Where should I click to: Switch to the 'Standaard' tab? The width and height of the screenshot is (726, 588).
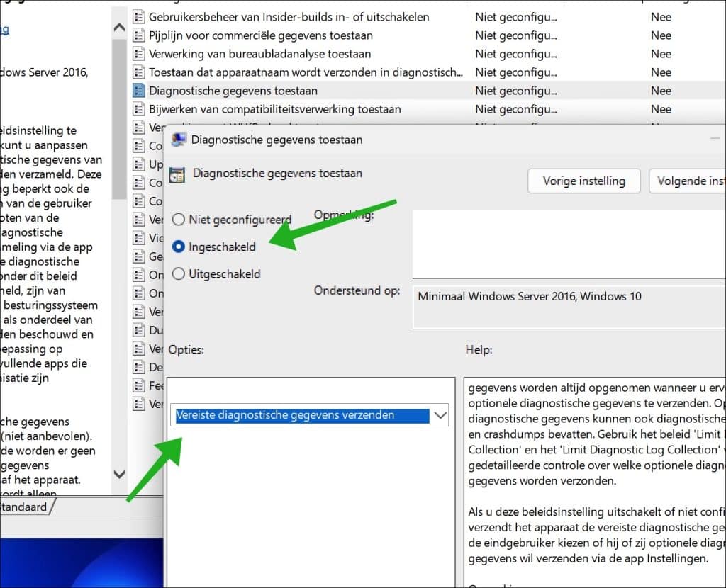pyautogui.click(x=24, y=507)
